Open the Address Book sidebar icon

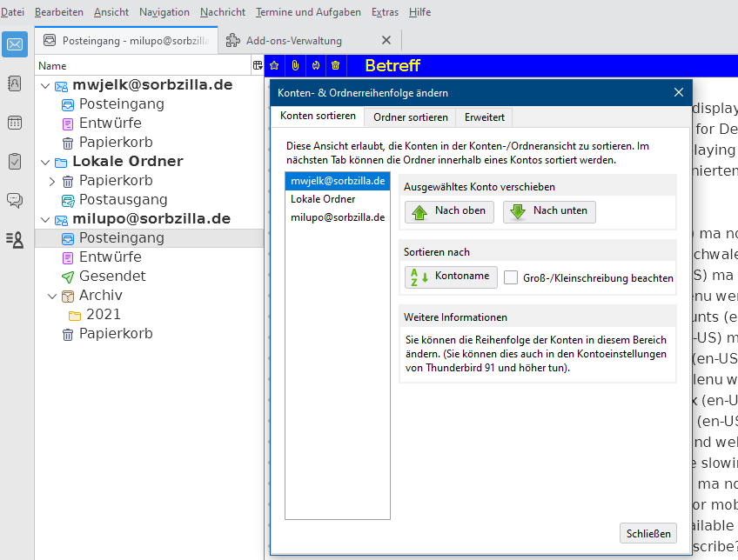[15, 83]
